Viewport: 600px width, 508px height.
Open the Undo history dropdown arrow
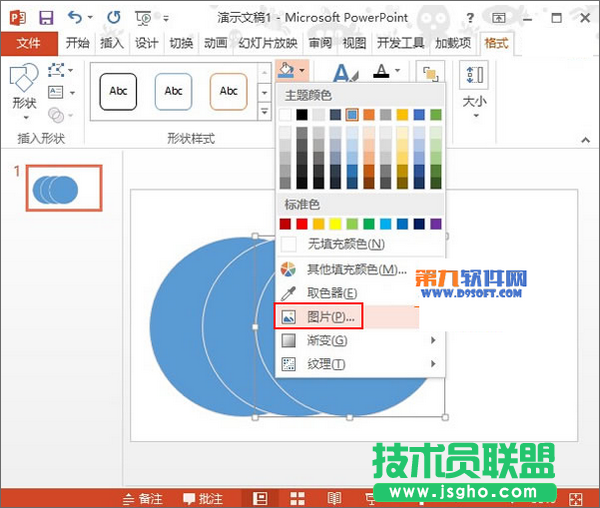tap(90, 17)
